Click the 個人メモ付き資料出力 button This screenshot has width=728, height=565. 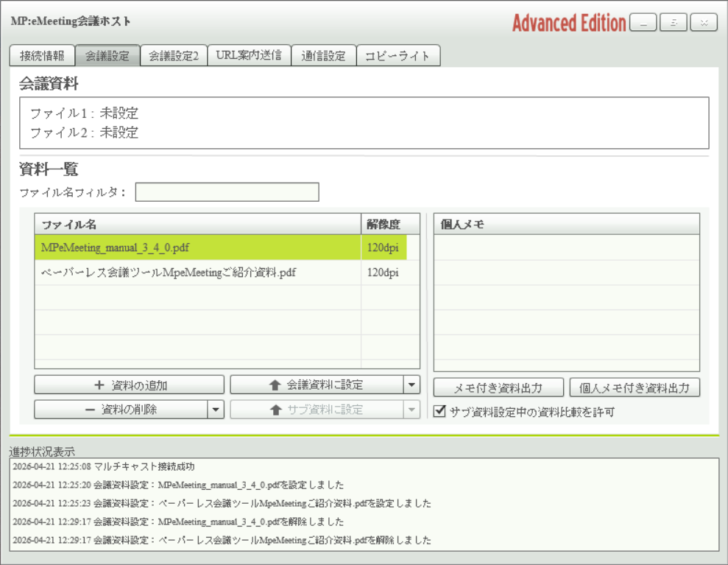pos(634,387)
